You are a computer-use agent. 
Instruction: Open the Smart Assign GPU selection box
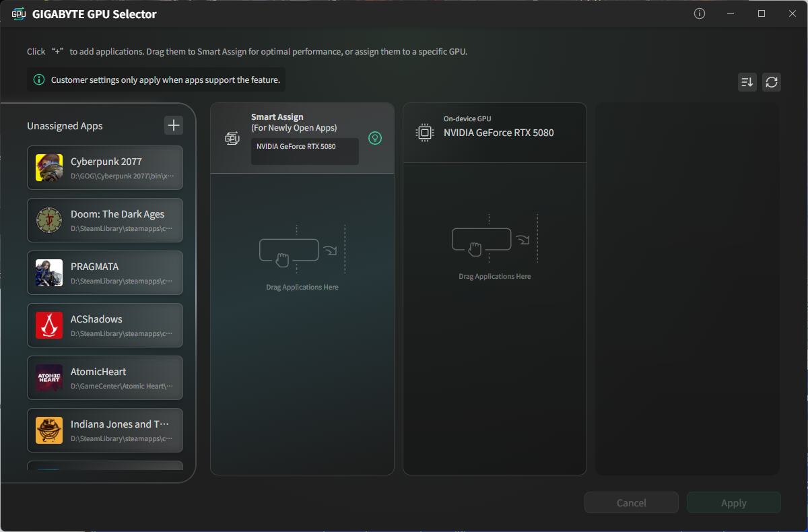(305, 152)
